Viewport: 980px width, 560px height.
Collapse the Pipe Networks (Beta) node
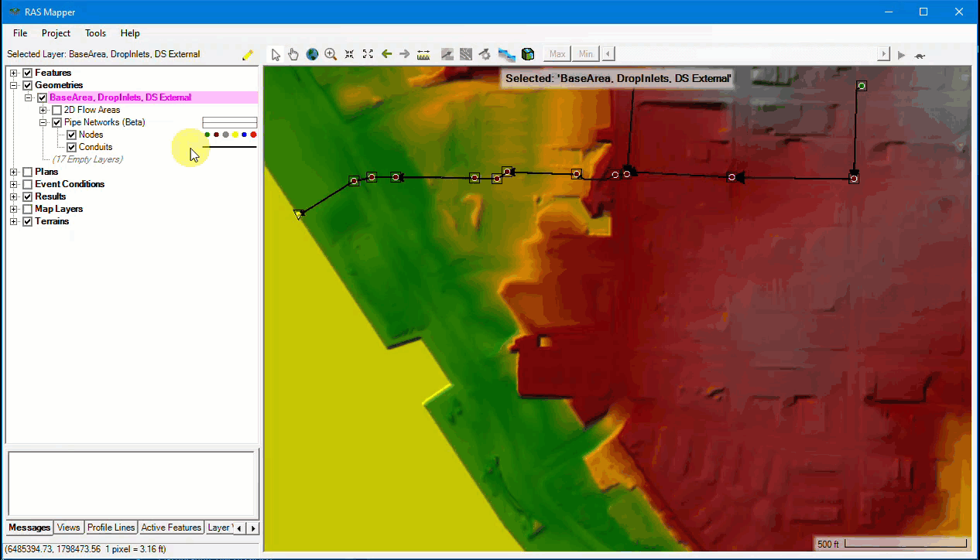coord(43,122)
